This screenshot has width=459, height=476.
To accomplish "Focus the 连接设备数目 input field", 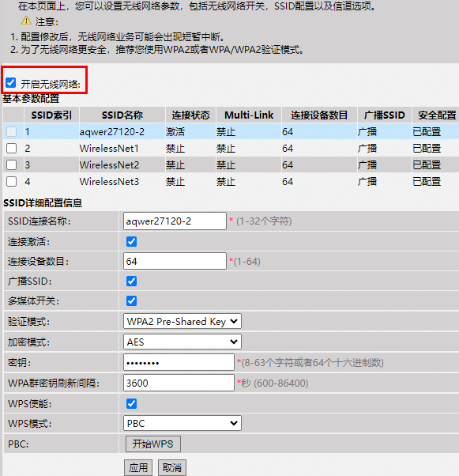I will click(175, 261).
